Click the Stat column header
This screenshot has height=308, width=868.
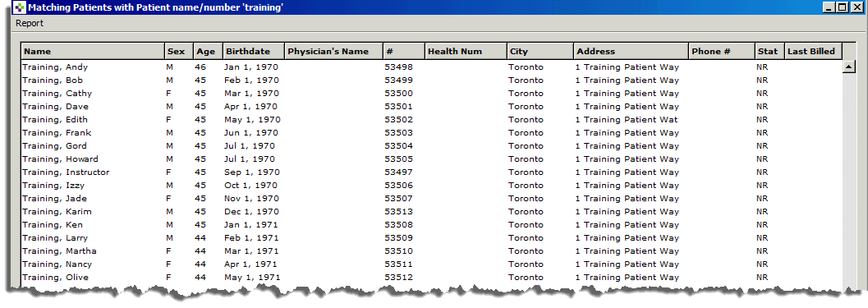pos(770,51)
